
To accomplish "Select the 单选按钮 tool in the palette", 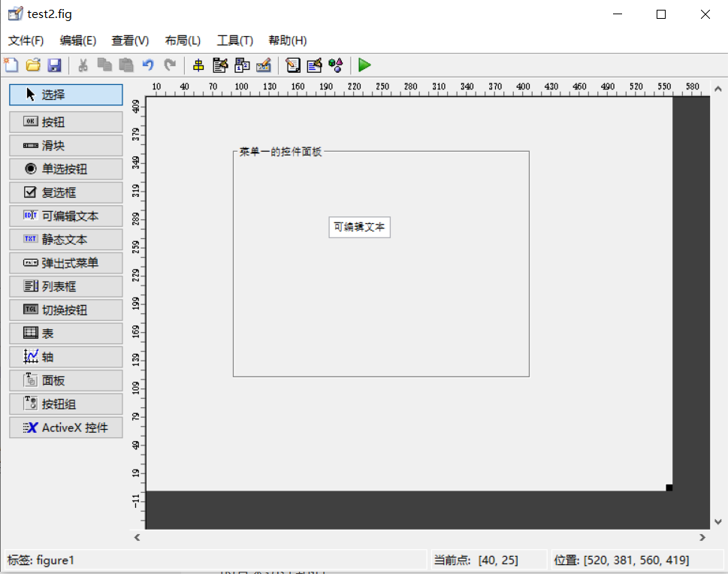I will pyautogui.click(x=65, y=168).
